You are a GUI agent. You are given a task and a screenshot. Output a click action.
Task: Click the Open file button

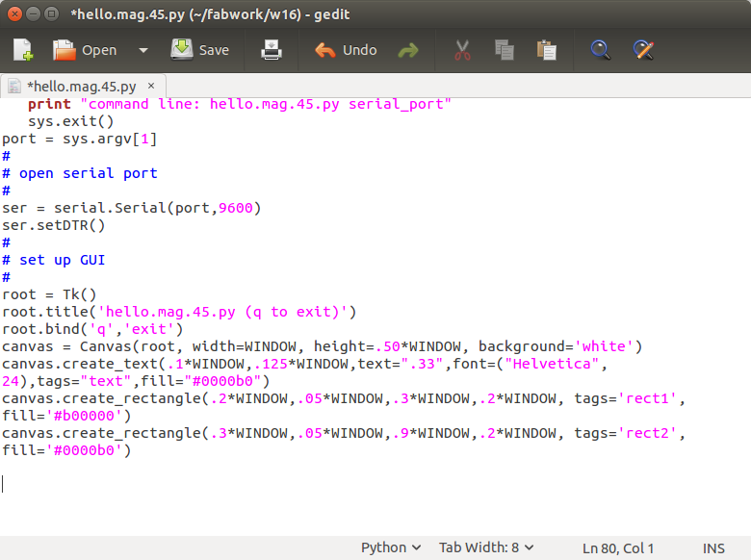coord(85,50)
